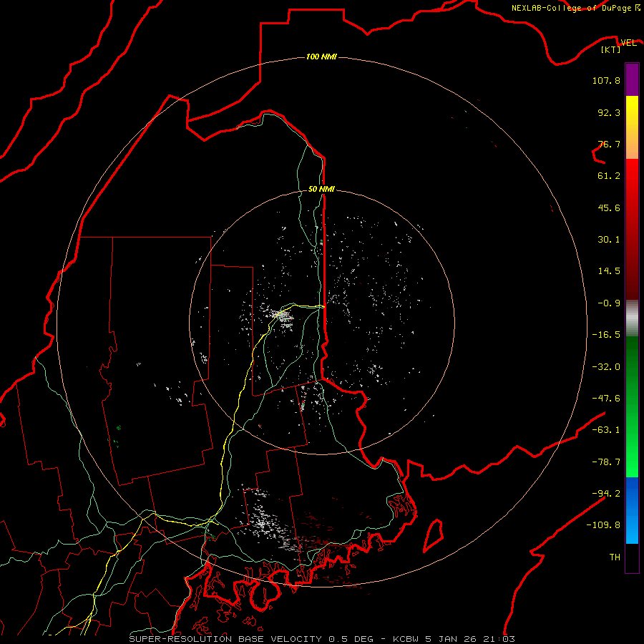
Task: Click the gray near-zero segment of the color bar
Action: point(632,318)
